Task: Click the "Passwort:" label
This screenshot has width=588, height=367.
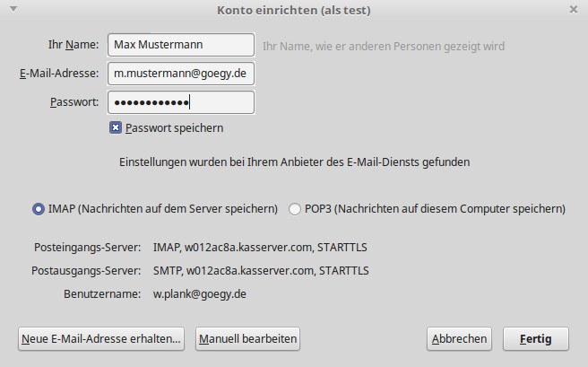Action: point(74,102)
